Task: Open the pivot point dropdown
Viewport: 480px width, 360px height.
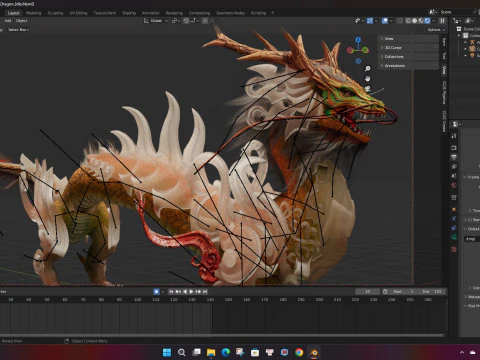Action: click(x=176, y=21)
